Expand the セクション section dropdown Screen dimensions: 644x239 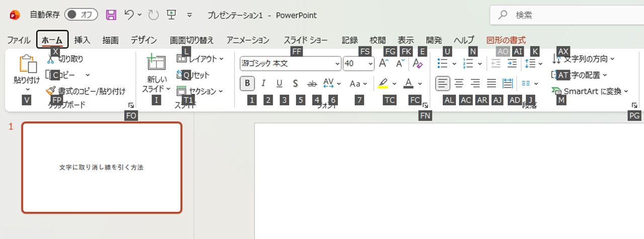(x=199, y=91)
